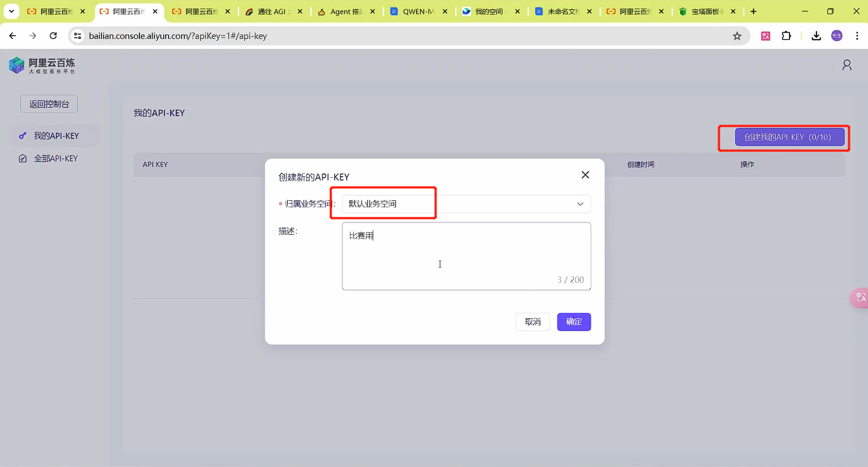Click the 3 / 200 character counter

click(x=570, y=280)
